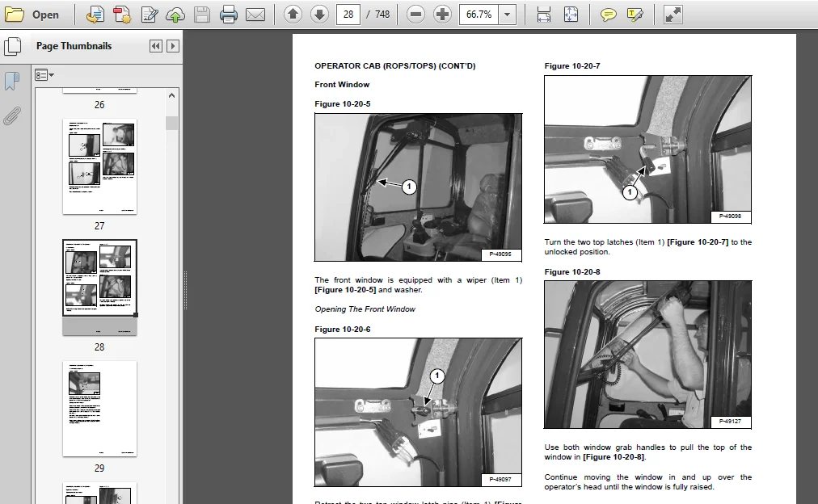Click the page label 26 under thumbnail
818x504 pixels.
(x=99, y=104)
